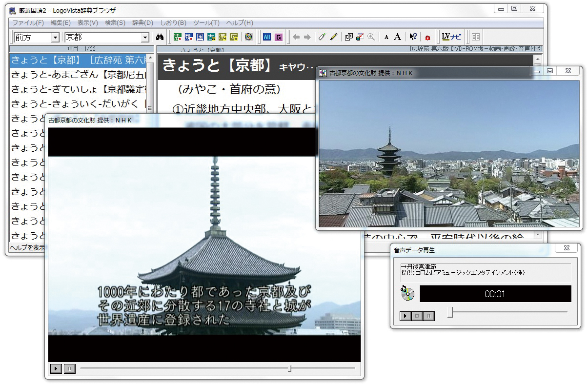
Task: Click the yellow highlighter pen icon
Action: click(x=334, y=37)
